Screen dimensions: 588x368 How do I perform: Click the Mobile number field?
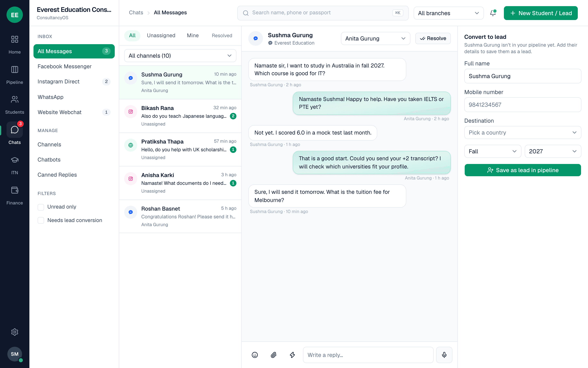[x=523, y=105]
